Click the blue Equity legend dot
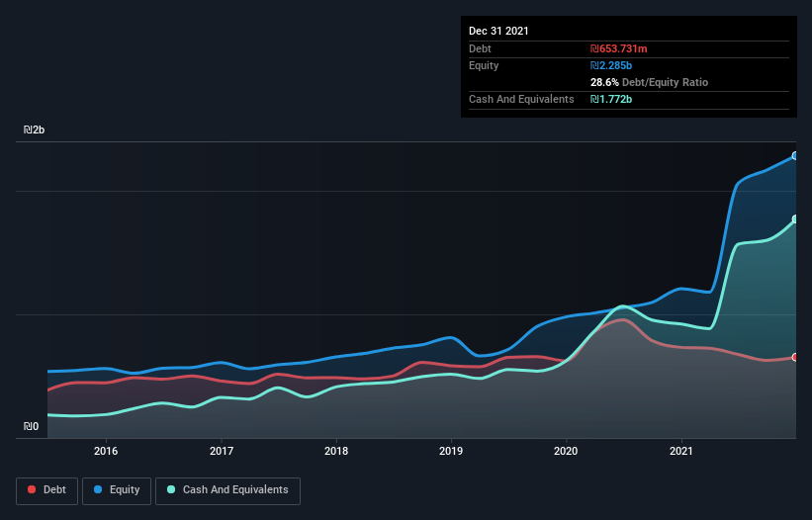This screenshot has height=520, width=812. (98, 489)
